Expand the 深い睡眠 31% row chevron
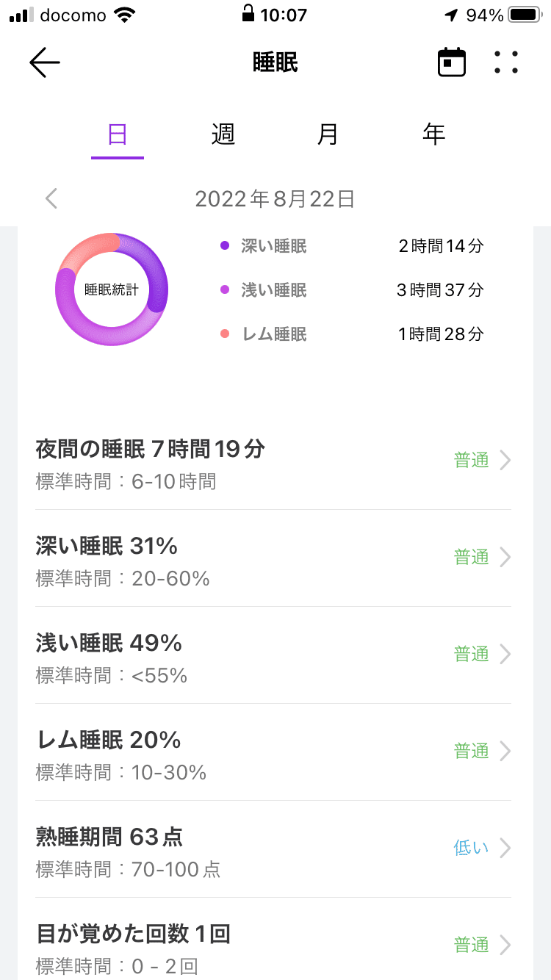This screenshot has width=551, height=980. click(x=505, y=558)
